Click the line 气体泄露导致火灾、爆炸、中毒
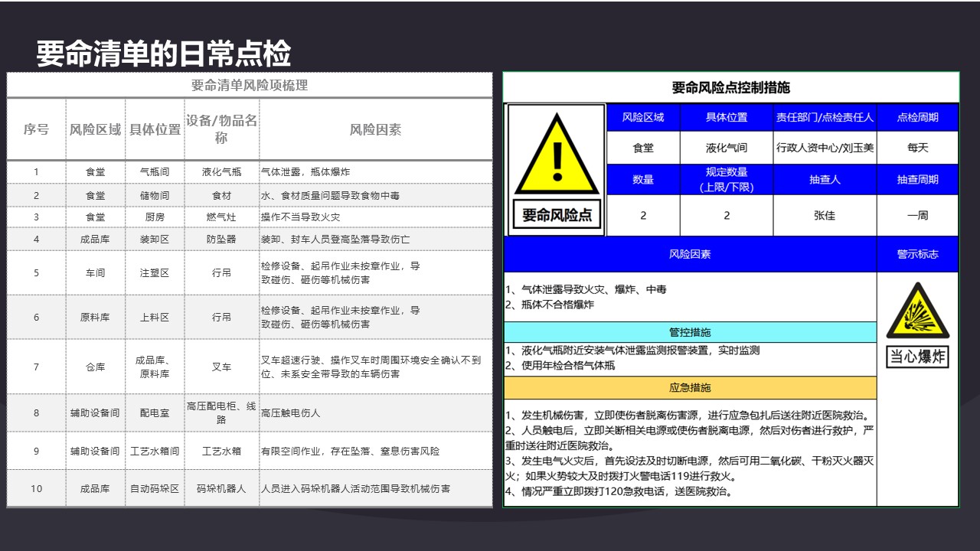980x551 pixels. point(586,289)
